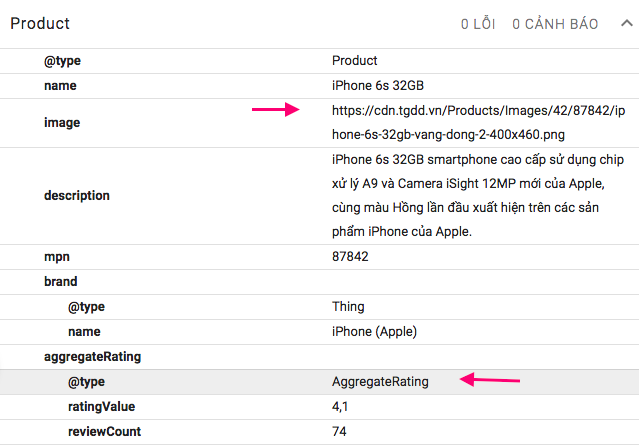Select the aggregateRating property row
Screen dimensions: 639x445
320,357
